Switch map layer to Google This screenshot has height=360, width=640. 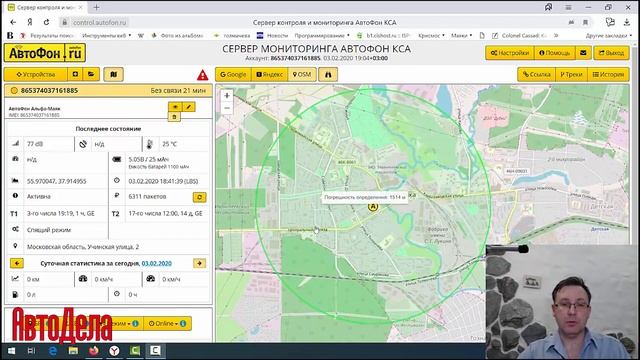click(x=233, y=75)
